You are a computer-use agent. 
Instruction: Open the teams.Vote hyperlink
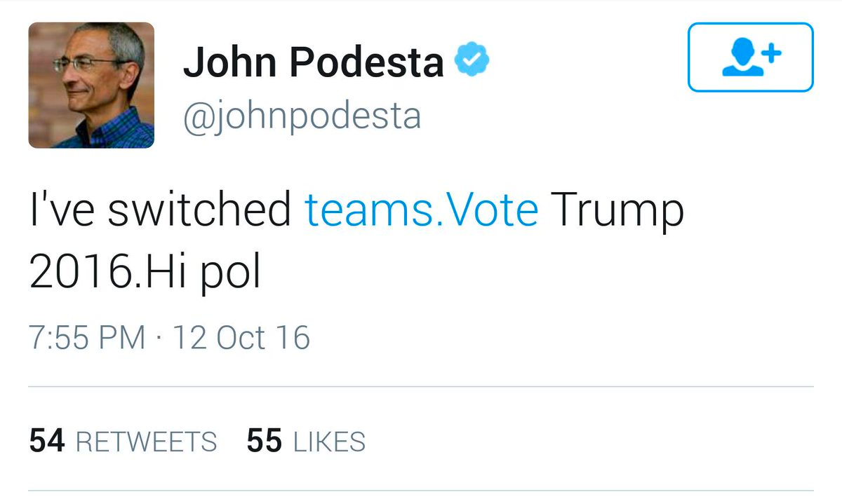tap(422, 209)
